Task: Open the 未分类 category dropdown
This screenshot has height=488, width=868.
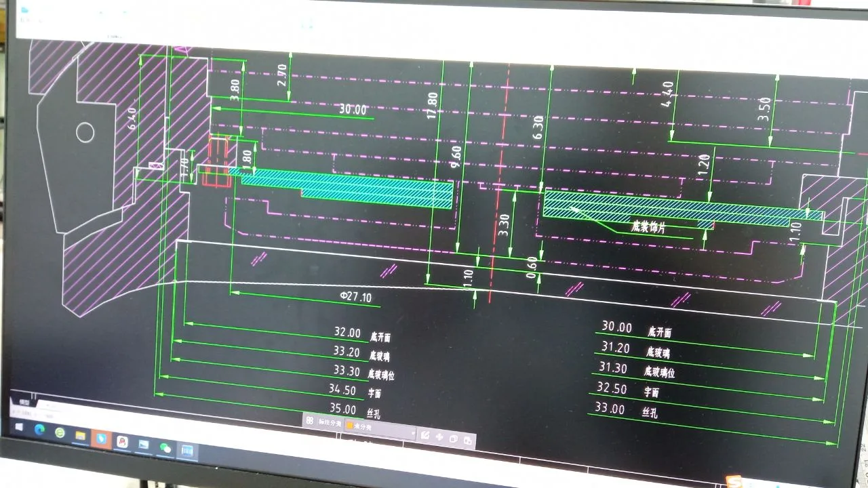Action: (x=413, y=433)
